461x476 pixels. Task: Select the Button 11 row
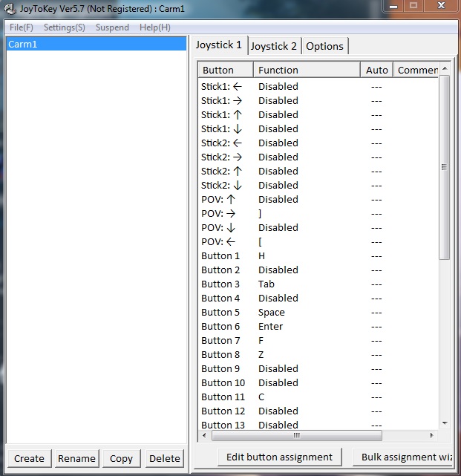(318, 397)
